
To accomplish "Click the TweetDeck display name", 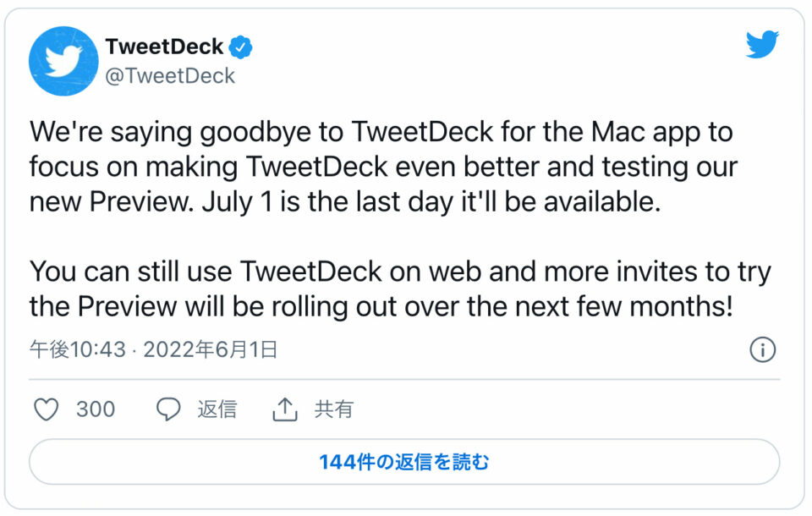I will click(164, 47).
